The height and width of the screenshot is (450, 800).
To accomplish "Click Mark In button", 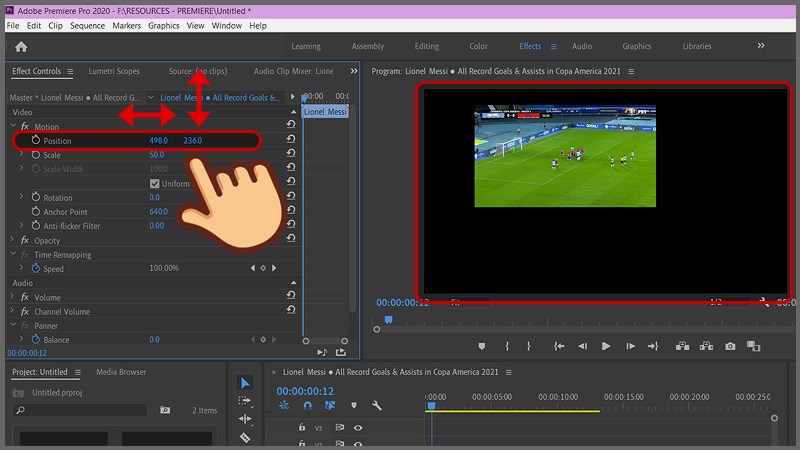I will click(x=507, y=346).
